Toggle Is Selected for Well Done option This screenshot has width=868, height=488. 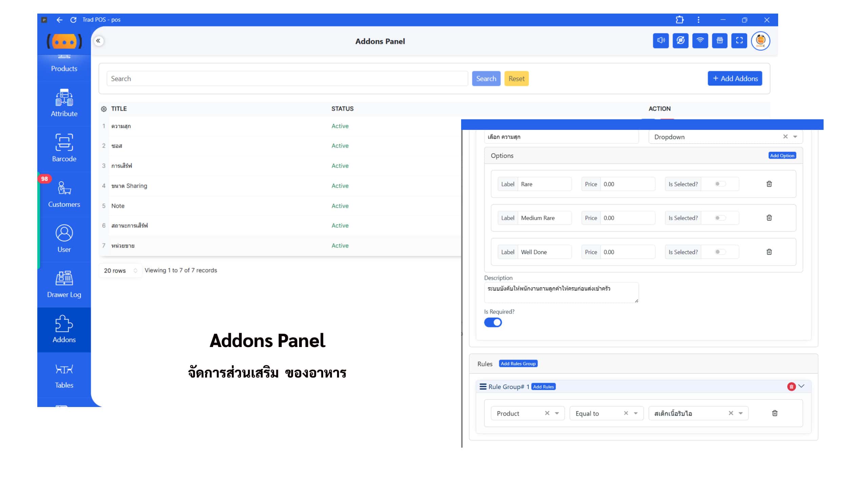[720, 252]
